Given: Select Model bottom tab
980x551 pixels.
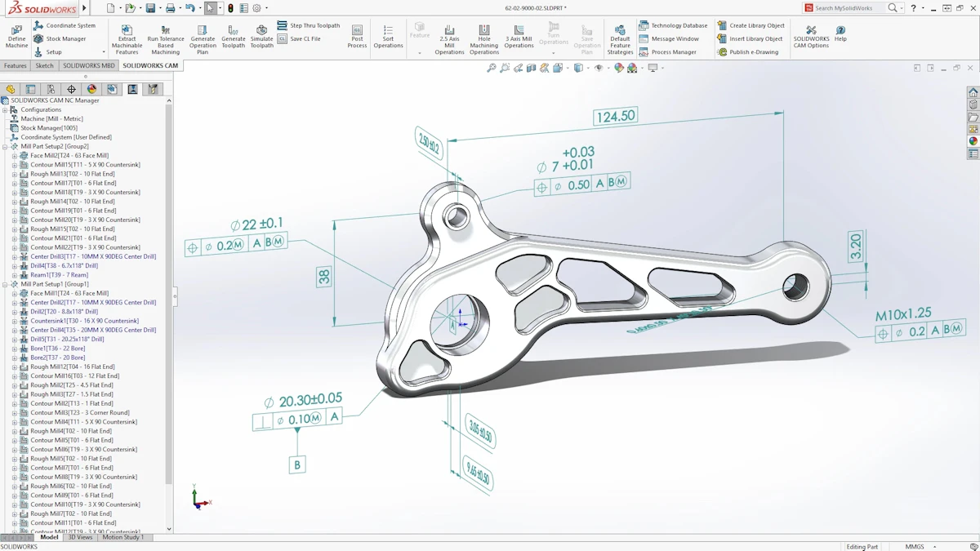Looking at the screenshot, I should [x=49, y=537].
